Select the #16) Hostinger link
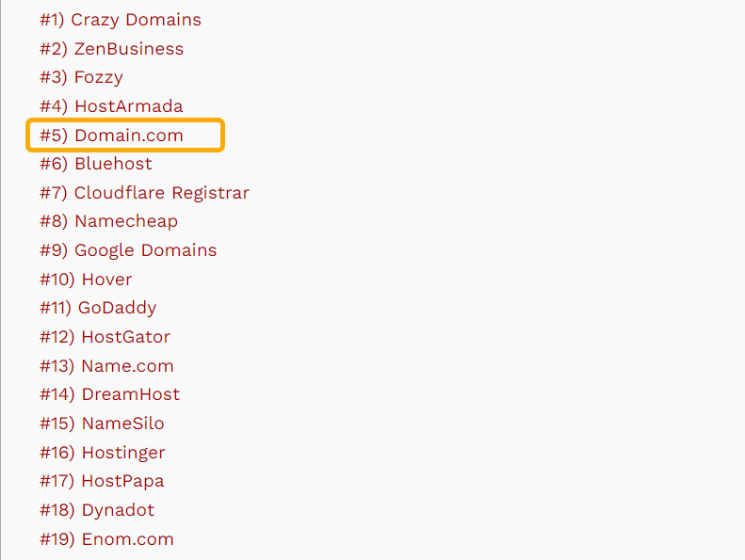This screenshot has height=560, width=745. coord(103,453)
